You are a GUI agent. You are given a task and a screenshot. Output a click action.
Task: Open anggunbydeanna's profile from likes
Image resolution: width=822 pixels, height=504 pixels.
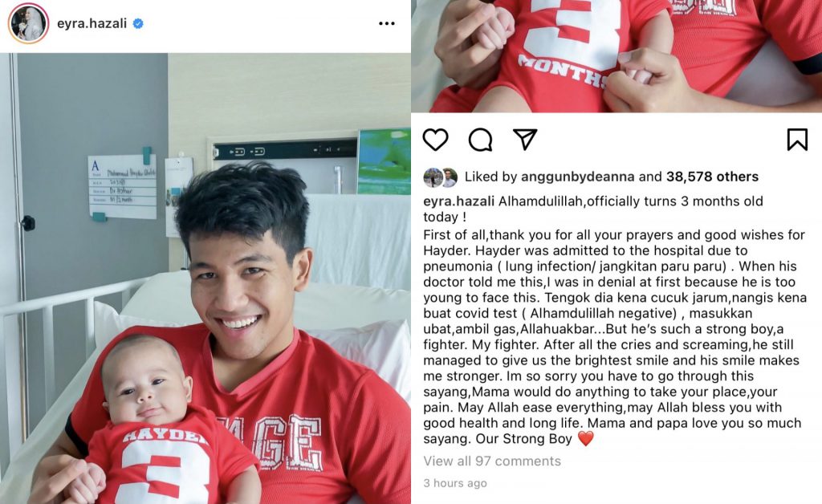click(x=577, y=177)
